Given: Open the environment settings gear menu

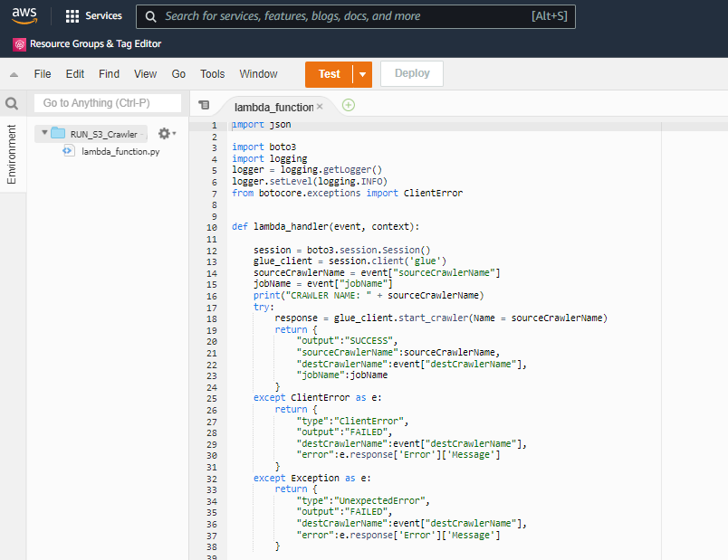Looking at the screenshot, I should (166, 134).
